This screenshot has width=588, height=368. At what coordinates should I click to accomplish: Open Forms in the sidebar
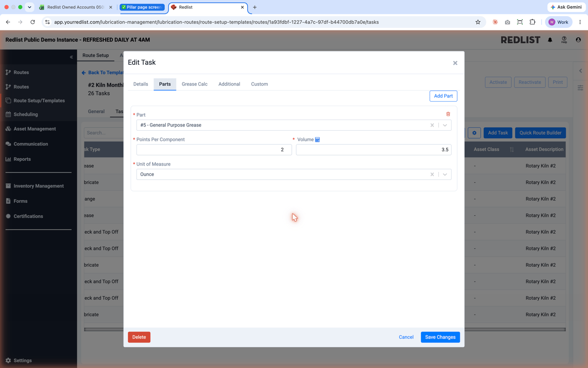pyautogui.click(x=20, y=201)
